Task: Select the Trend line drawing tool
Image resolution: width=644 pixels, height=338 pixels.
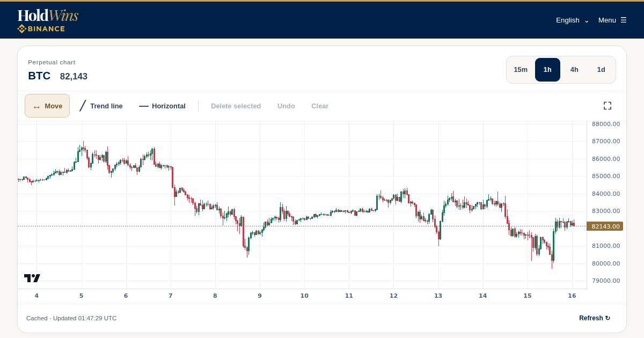Action: (x=101, y=106)
